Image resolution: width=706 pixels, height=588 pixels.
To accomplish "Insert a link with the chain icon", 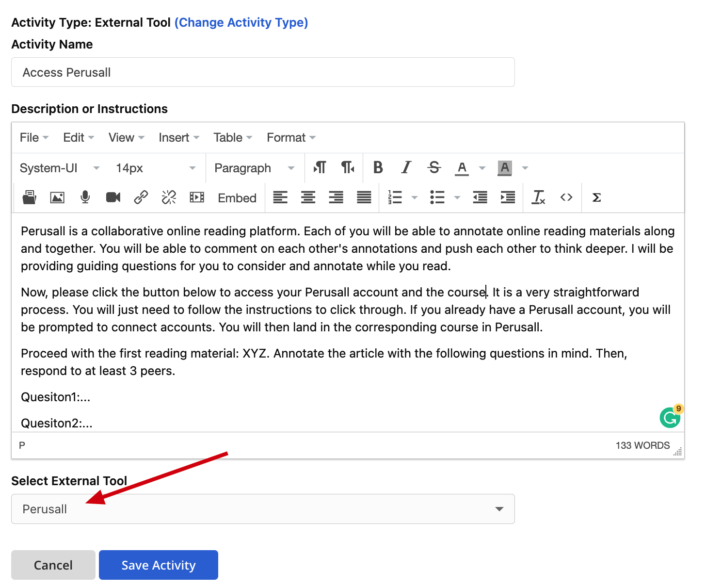I will point(141,197).
